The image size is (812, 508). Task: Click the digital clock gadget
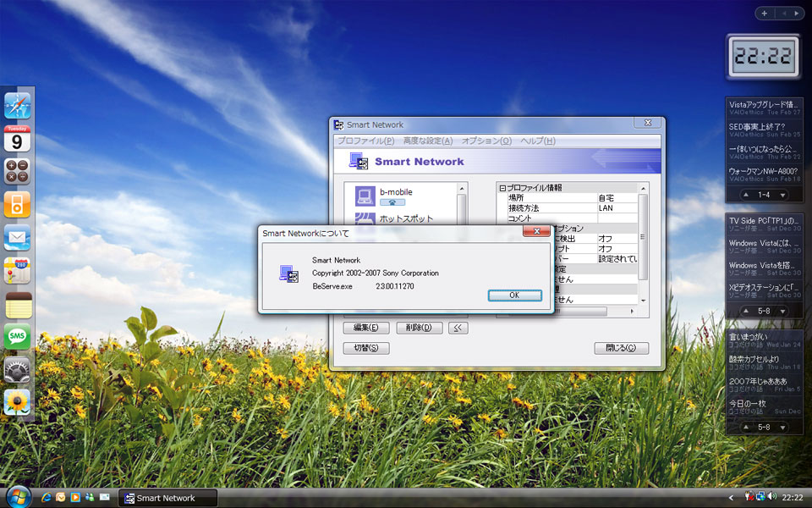[x=763, y=57]
